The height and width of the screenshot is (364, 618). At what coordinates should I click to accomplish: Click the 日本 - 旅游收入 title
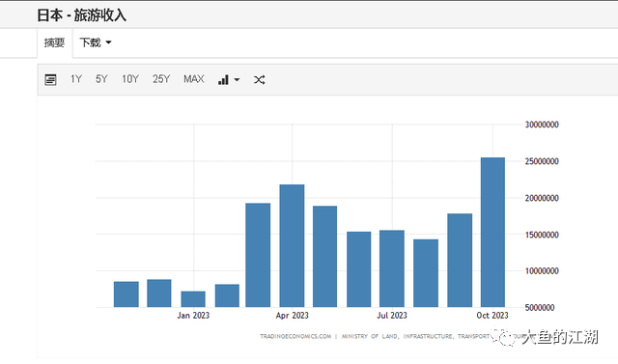tap(81, 15)
